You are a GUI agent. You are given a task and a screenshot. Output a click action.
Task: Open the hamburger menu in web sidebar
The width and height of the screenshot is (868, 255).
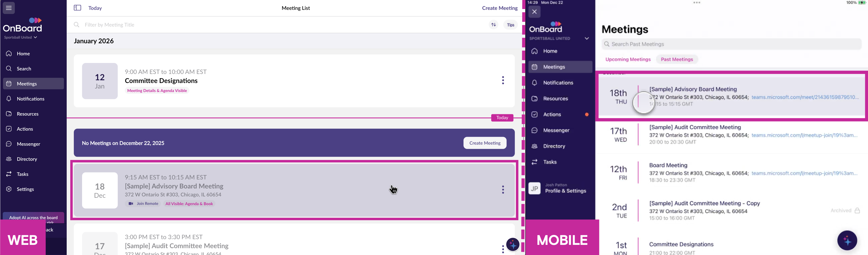pyautogui.click(x=9, y=8)
